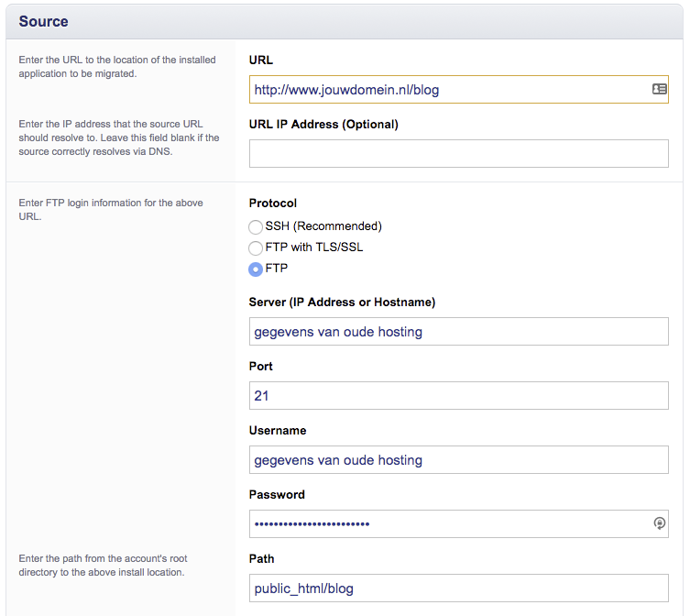Click the Protocol heading label
The height and width of the screenshot is (616, 690).
(273, 203)
